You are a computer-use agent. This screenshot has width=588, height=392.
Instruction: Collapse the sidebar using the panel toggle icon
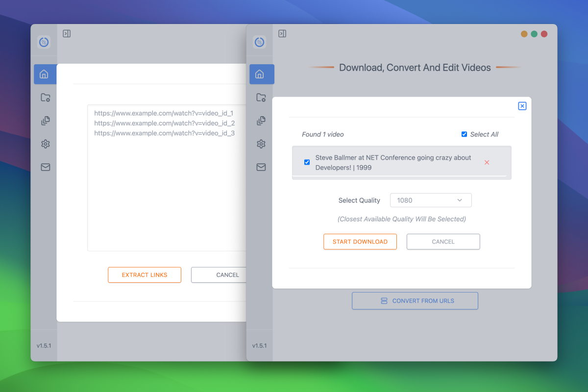[x=282, y=34]
